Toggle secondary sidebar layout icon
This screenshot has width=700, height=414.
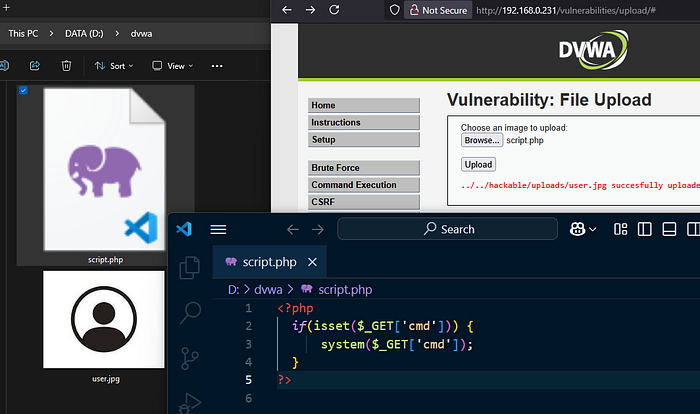point(693,229)
